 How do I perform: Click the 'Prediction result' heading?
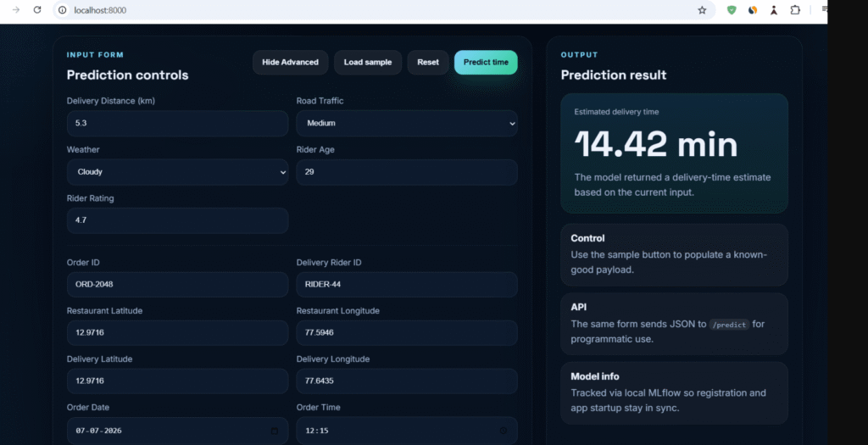click(x=614, y=75)
